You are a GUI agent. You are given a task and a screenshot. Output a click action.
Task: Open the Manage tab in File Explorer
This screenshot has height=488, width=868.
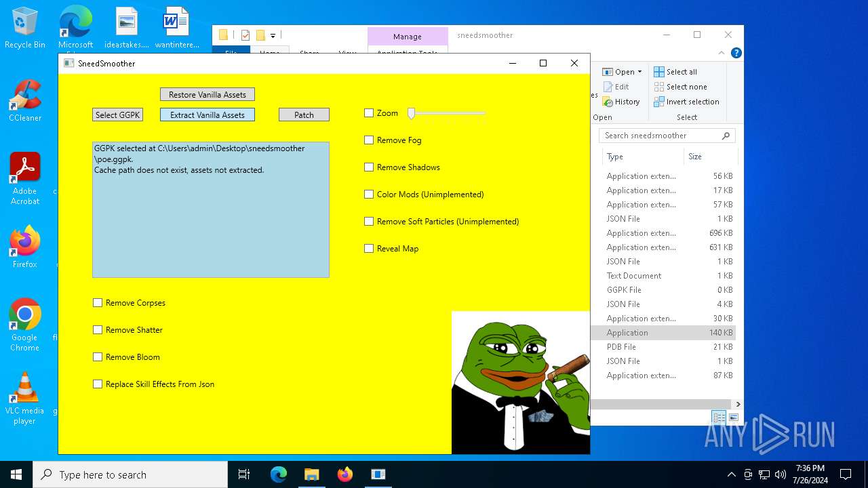click(408, 37)
